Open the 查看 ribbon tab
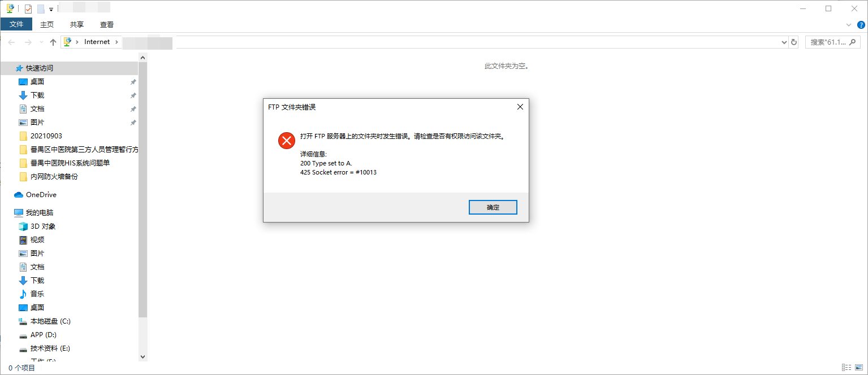 point(107,24)
